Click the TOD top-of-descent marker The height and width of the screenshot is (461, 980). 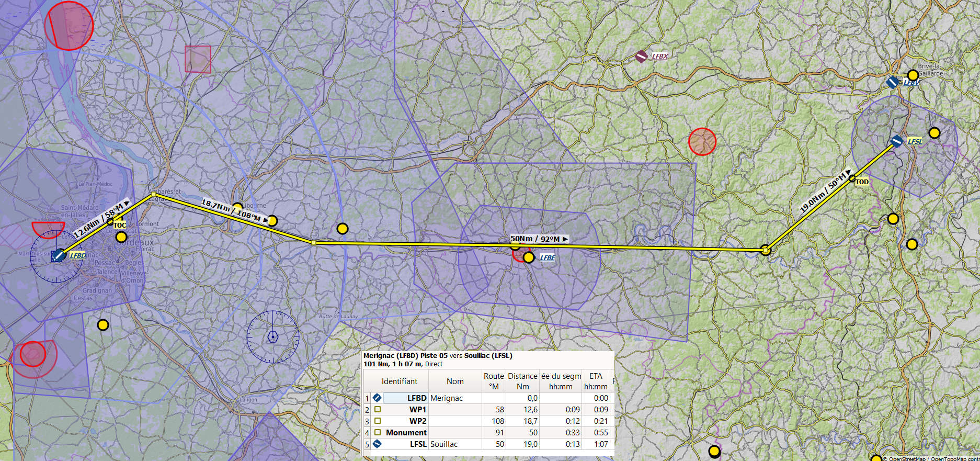point(852,179)
